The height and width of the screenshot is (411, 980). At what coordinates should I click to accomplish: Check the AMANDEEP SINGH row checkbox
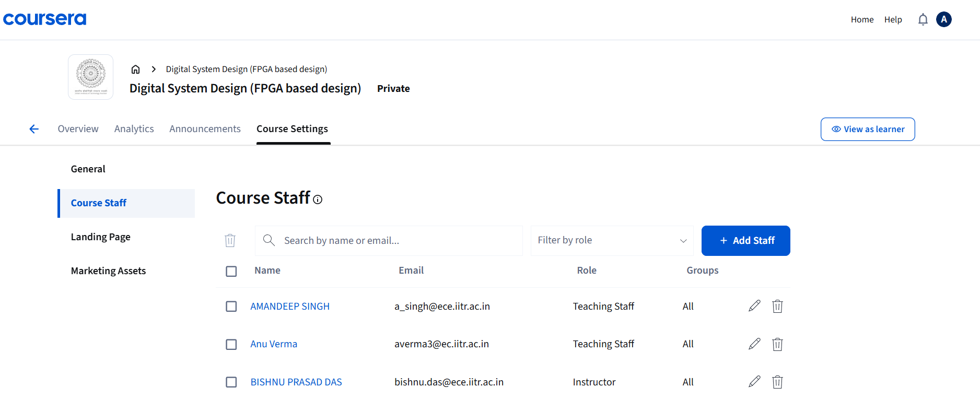231,307
